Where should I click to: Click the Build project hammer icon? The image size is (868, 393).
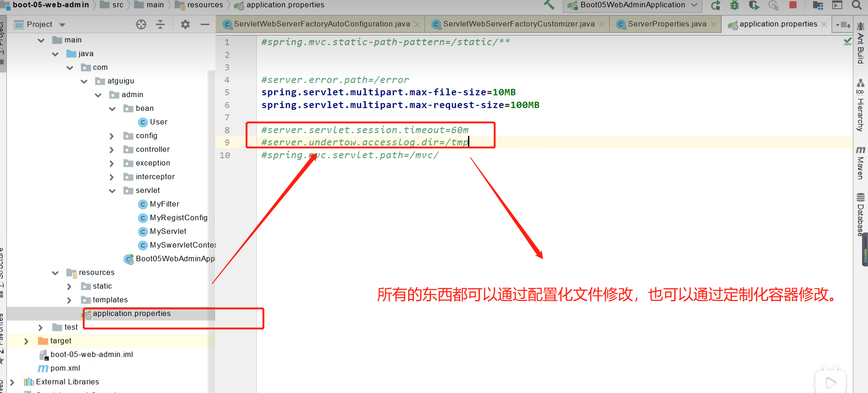549,5
